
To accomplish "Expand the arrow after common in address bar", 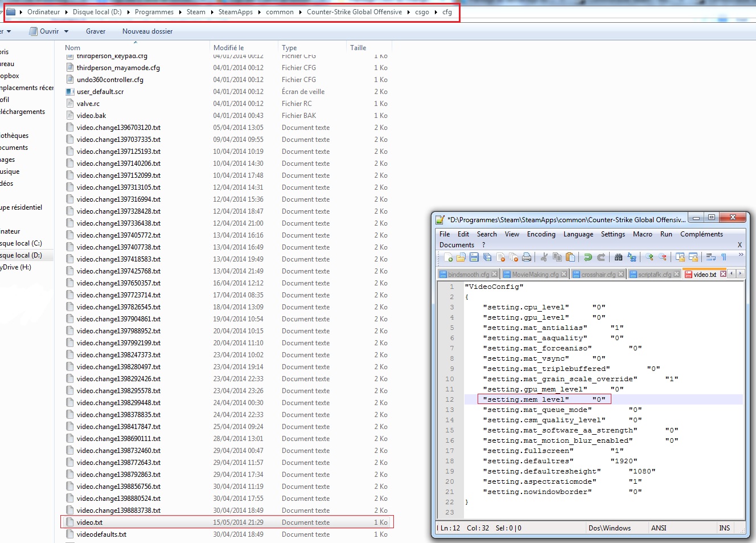I will click(300, 12).
